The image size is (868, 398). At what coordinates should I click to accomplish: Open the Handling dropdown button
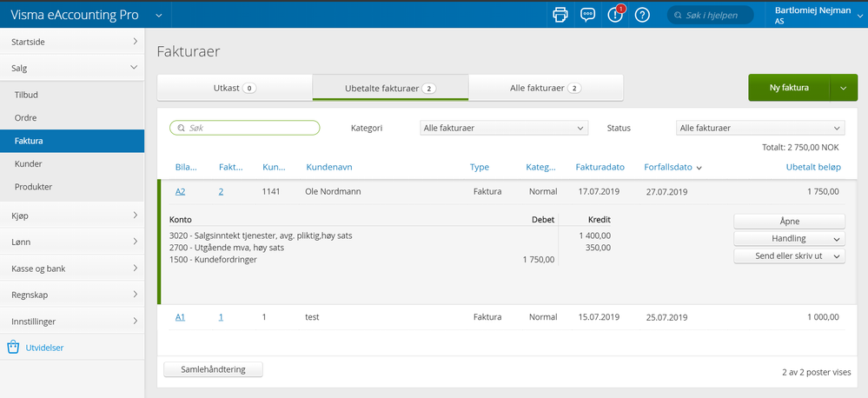point(789,238)
